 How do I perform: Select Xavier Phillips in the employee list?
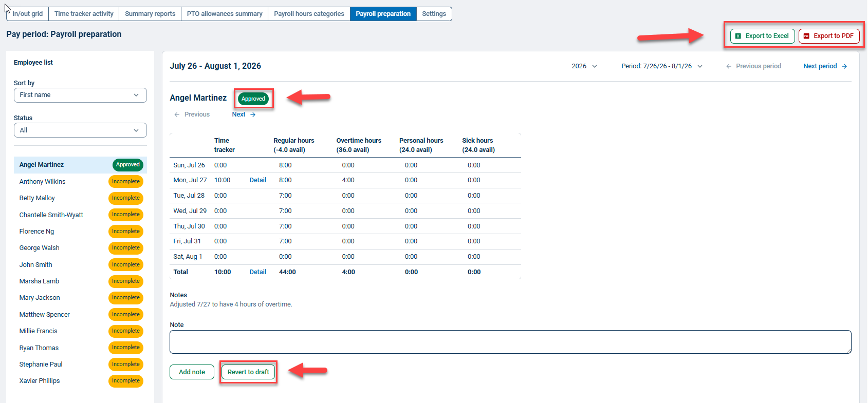(80, 381)
